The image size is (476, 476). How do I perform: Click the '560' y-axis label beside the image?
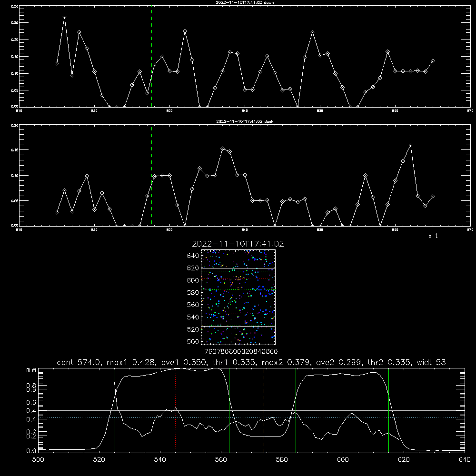(x=193, y=305)
